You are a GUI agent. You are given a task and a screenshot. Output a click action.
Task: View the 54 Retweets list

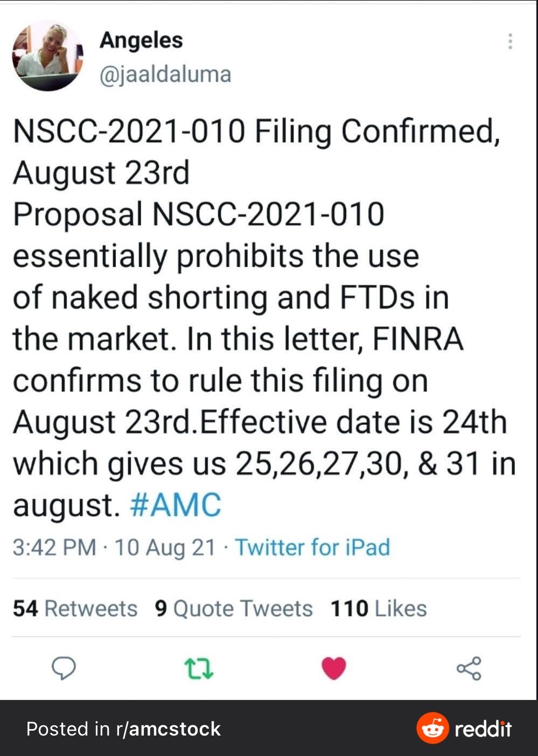tap(75, 608)
